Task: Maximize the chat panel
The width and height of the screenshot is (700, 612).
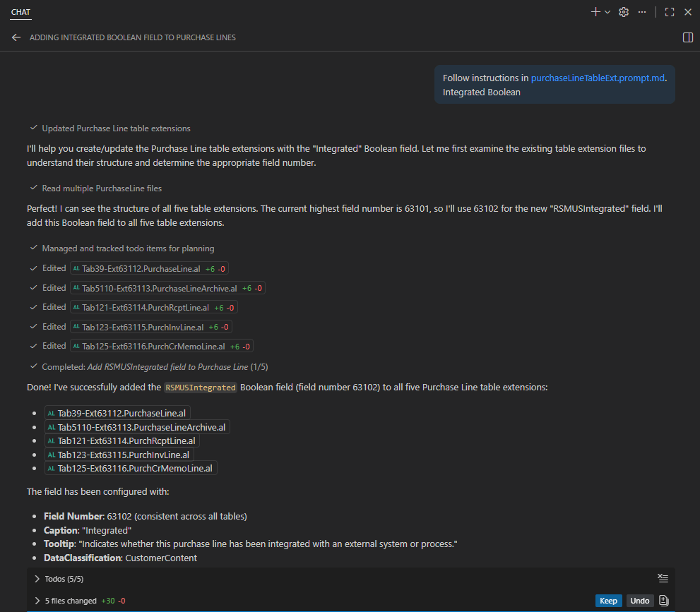Action: (x=670, y=12)
